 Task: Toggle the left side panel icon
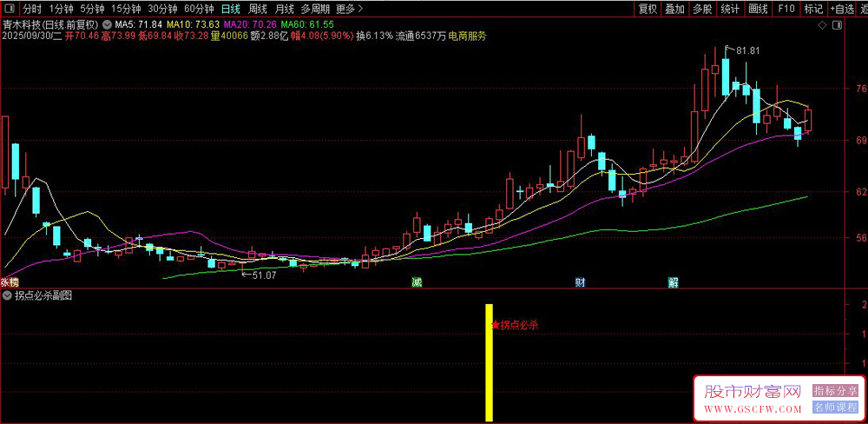11,9
